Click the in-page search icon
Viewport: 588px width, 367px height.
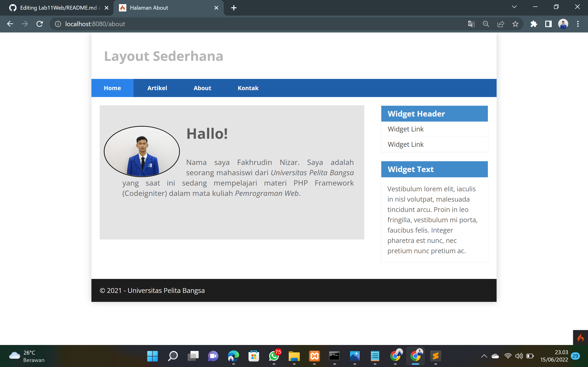click(x=486, y=24)
